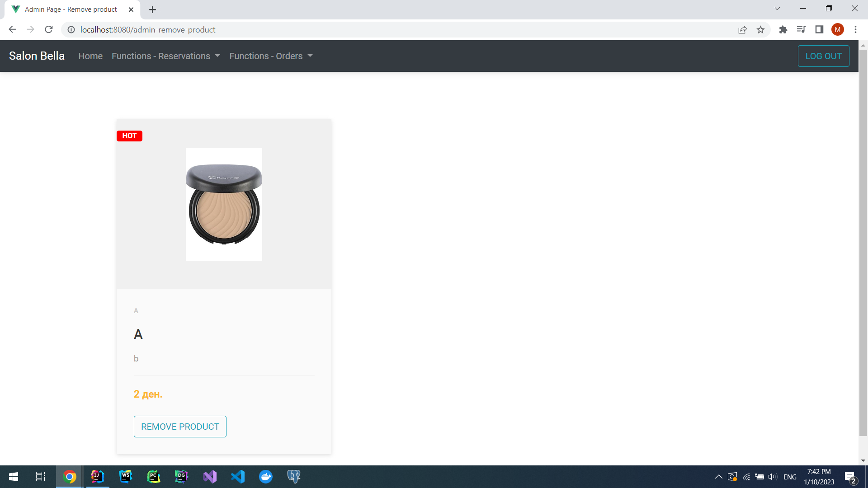Select the Admin Page browser tab
868x488 pixels.
pos(71,9)
